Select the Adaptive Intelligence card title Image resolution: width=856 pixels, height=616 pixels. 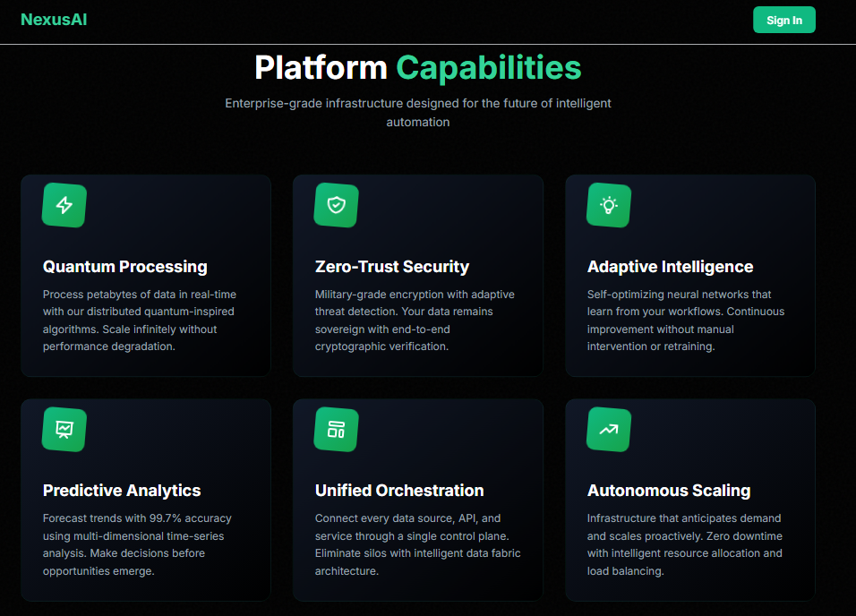coord(670,266)
